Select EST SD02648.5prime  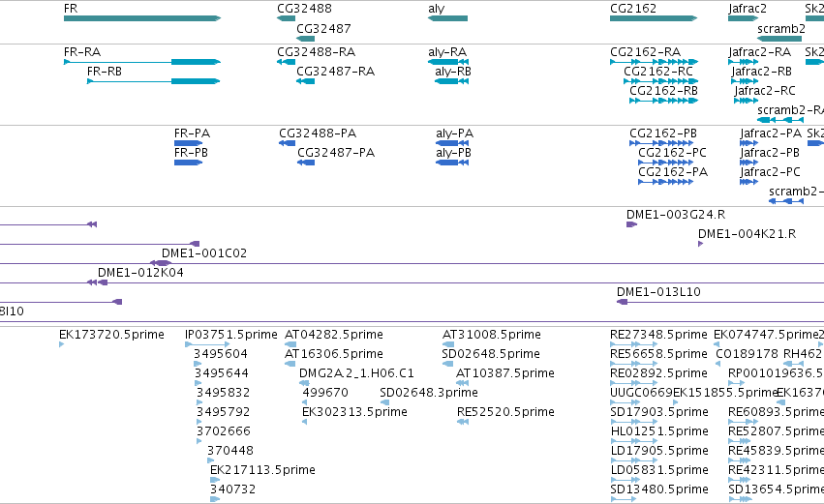491,354
